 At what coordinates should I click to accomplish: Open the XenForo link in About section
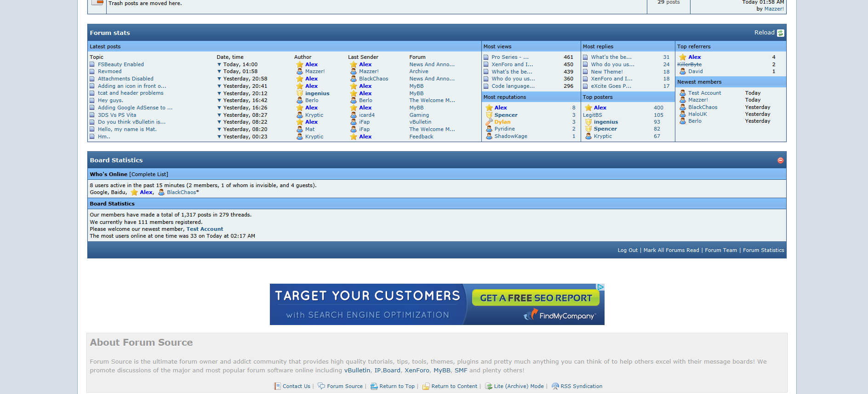[417, 371]
